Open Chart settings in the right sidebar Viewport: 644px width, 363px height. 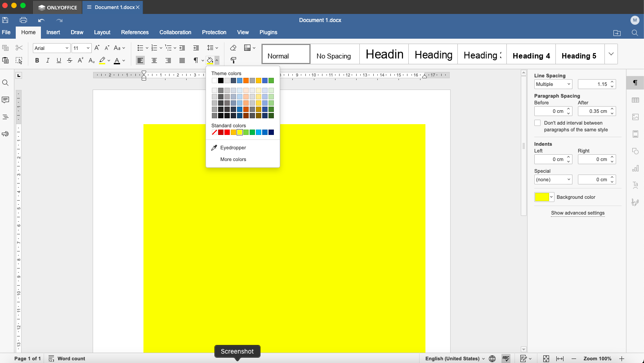635,168
